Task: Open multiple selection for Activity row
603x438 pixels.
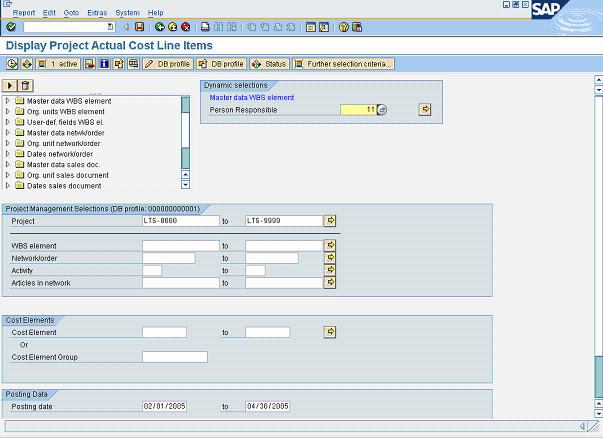Action: tap(330, 270)
